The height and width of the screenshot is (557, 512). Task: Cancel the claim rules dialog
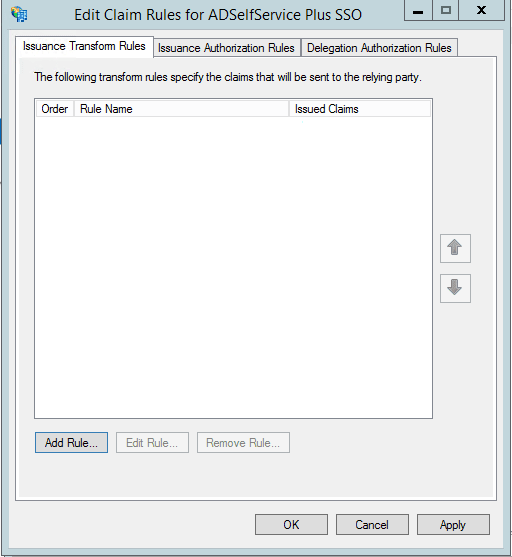(372, 524)
